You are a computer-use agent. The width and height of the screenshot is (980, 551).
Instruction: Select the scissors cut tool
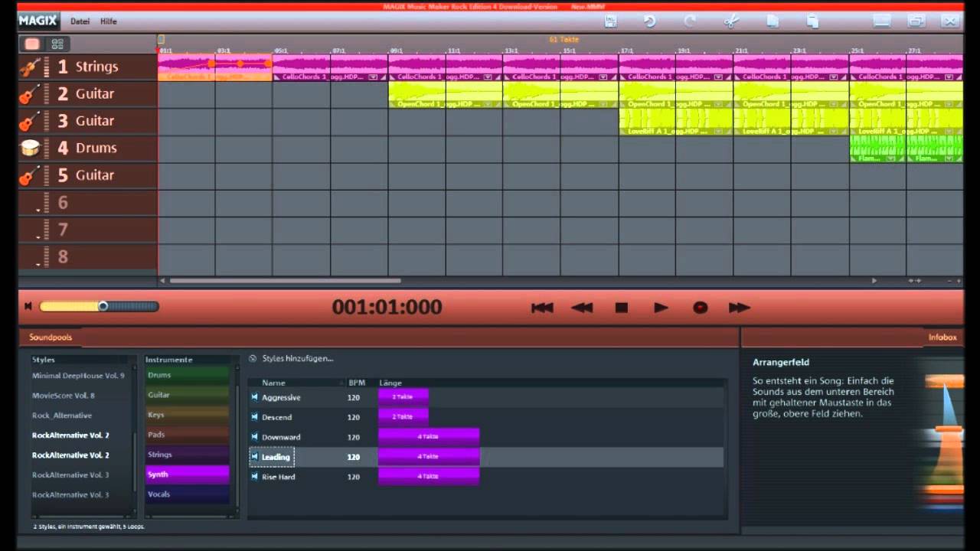tap(731, 21)
